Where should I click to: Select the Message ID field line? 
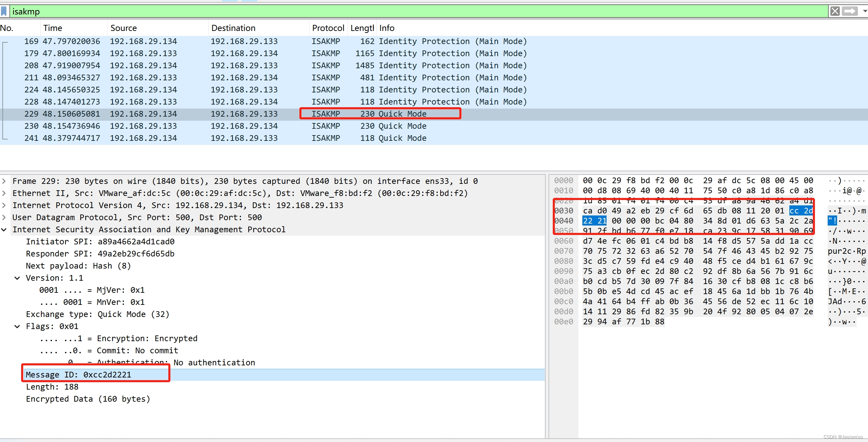pyautogui.click(x=78, y=374)
